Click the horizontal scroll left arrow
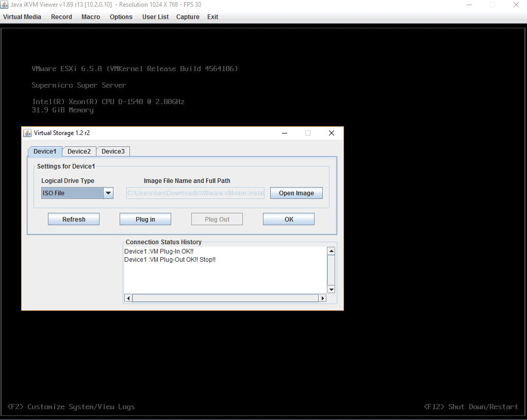The image size is (527, 420). pos(128,298)
